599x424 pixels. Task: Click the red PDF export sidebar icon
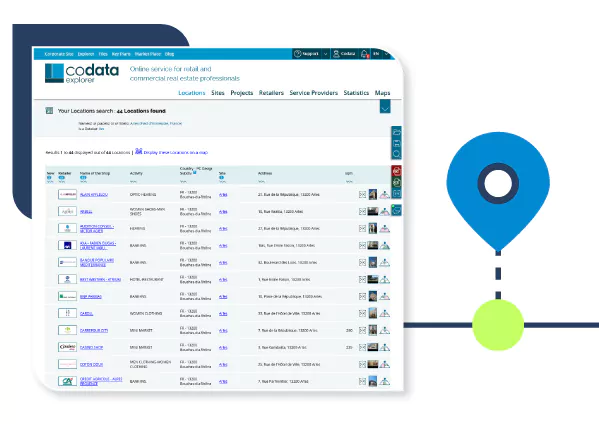pos(397,171)
